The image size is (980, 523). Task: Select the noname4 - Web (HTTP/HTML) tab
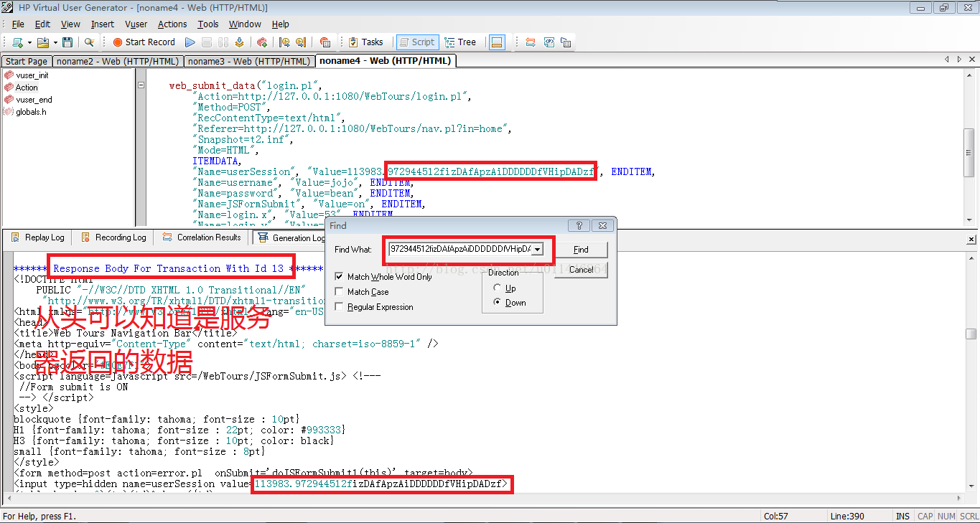click(x=386, y=61)
